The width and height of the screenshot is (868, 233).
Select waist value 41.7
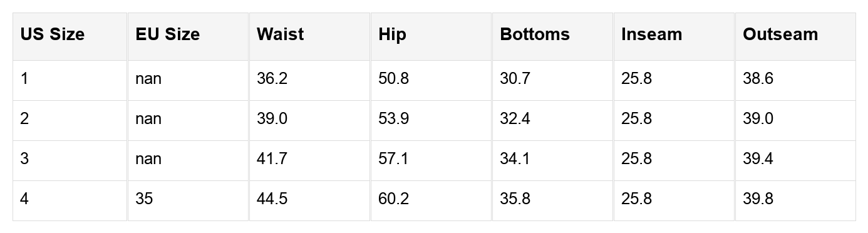click(309, 160)
